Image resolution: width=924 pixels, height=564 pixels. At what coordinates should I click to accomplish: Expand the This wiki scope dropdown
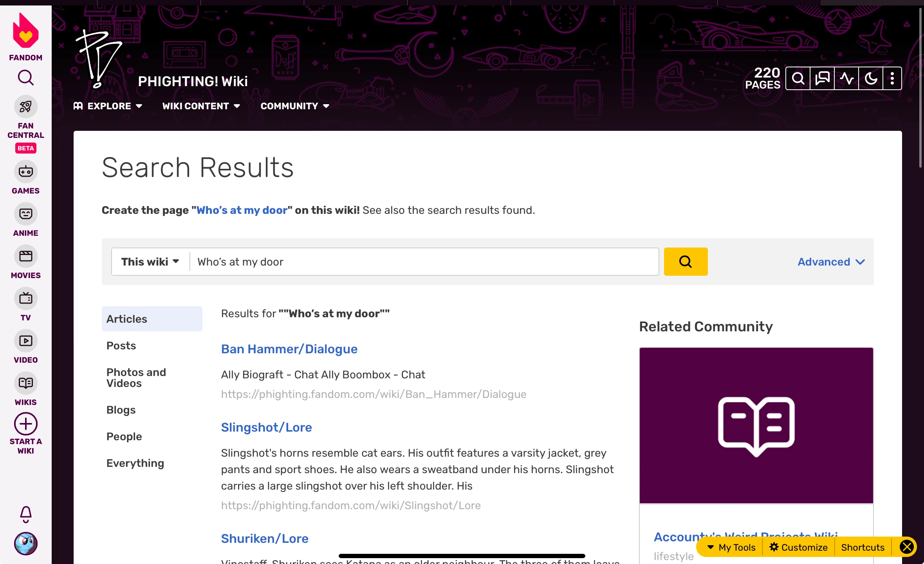pos(150,262)
